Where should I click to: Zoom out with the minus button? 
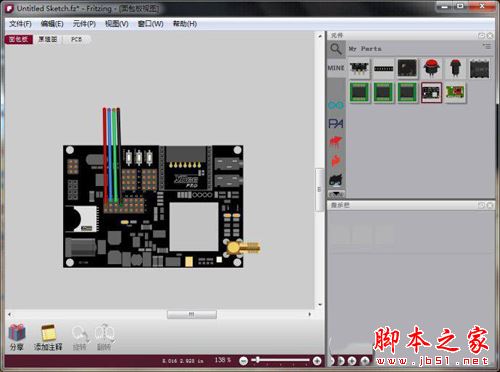coord(243,361)
